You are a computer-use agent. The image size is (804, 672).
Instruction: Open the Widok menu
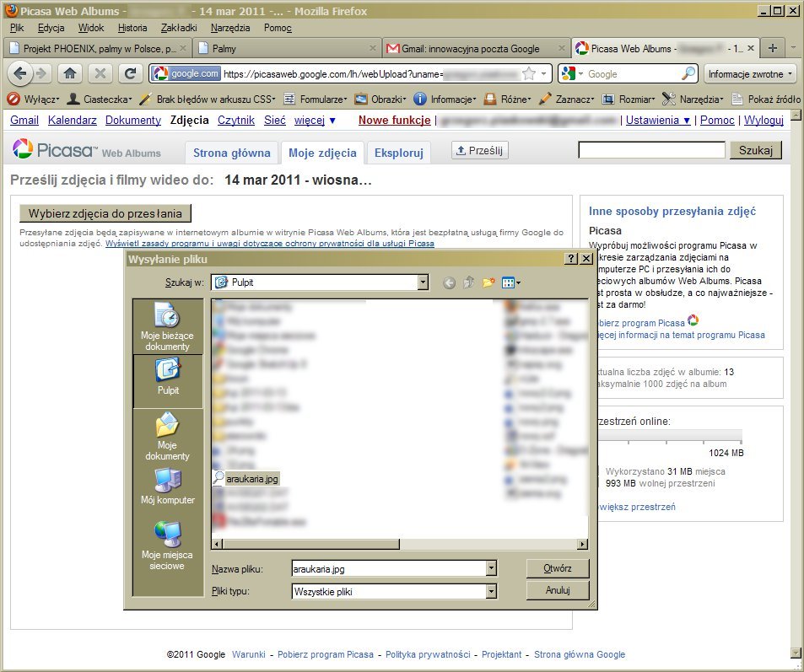click(x=91, y=28)
